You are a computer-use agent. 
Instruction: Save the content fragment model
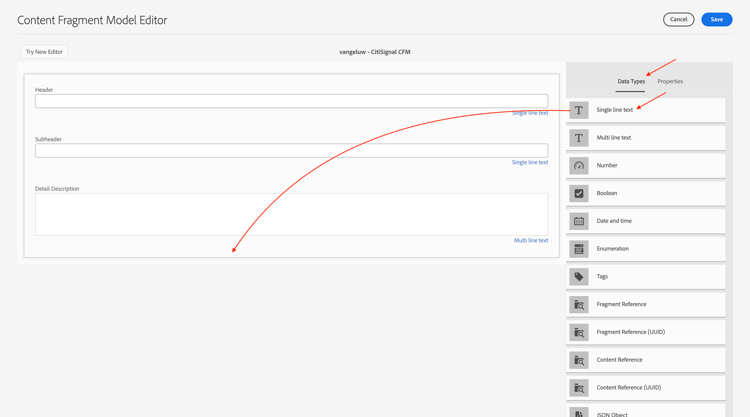(717, 20)
